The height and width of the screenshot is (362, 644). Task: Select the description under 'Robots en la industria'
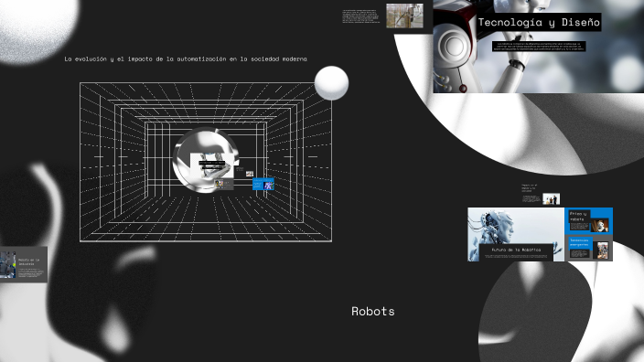pyautogui.click(x=30, y=272)
